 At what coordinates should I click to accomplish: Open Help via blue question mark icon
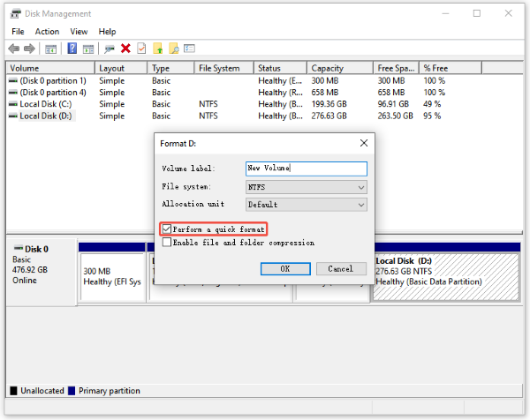click(72, 49)
